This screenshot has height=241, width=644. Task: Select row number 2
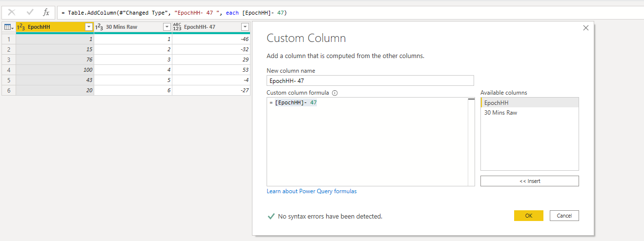click(9, 49)
